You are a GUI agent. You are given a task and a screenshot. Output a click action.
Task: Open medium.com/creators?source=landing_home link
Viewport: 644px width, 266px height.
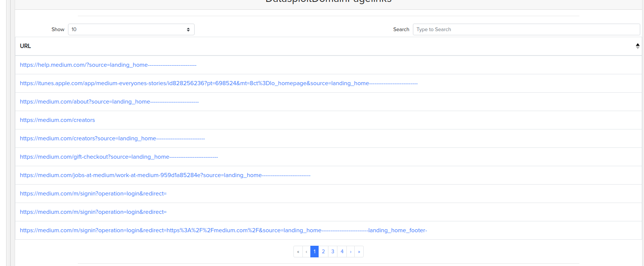point(112,138)
